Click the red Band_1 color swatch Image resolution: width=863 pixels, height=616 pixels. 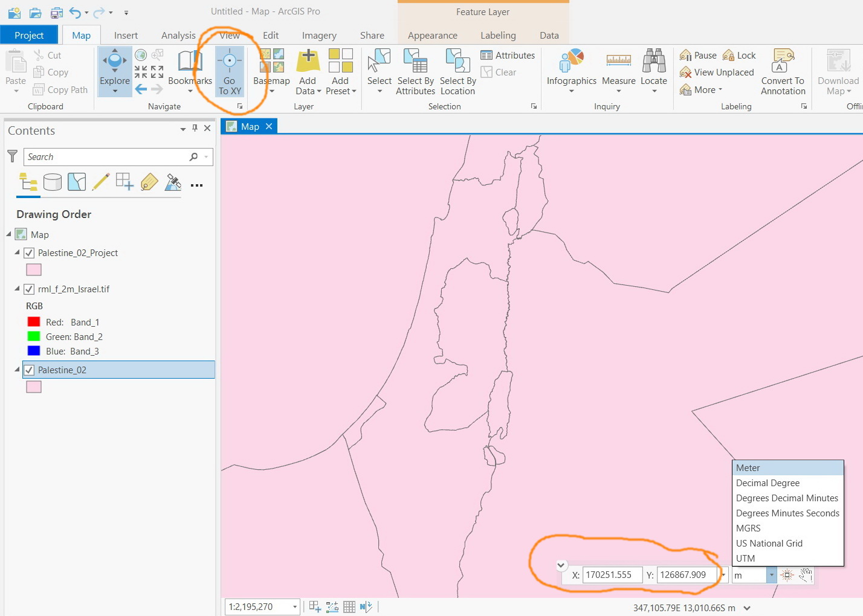click(x=34, y=322)
